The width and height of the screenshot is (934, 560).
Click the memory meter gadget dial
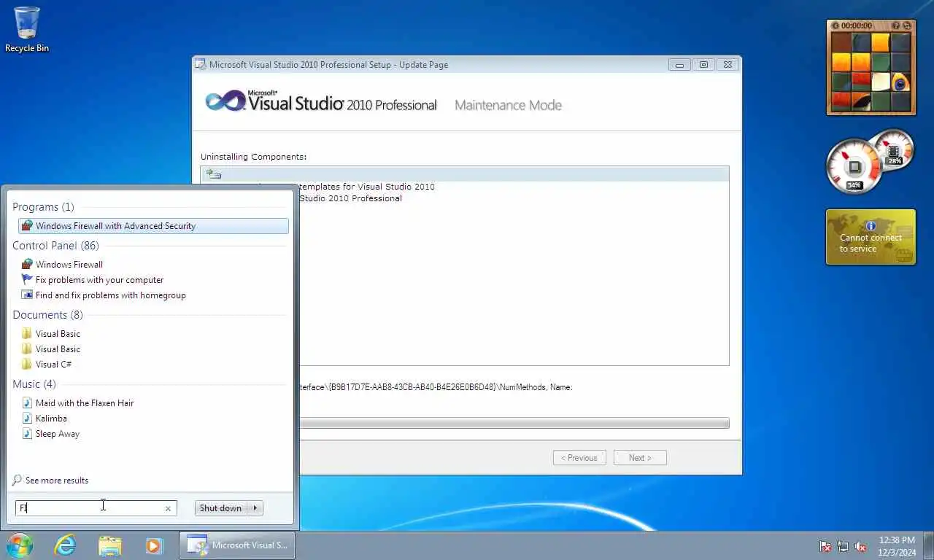coord(894,150)
